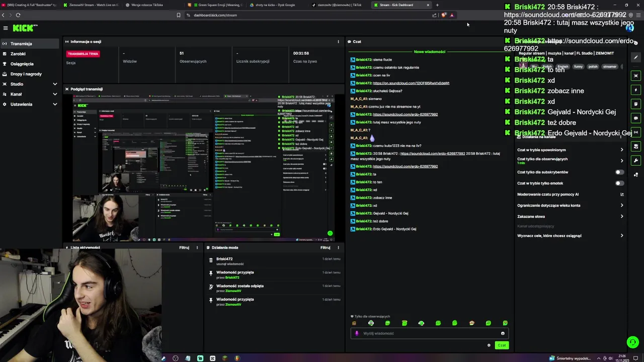Switch to ZiemowitV Stream browser tab
The image size is (644, 362).
pos(91,5)
